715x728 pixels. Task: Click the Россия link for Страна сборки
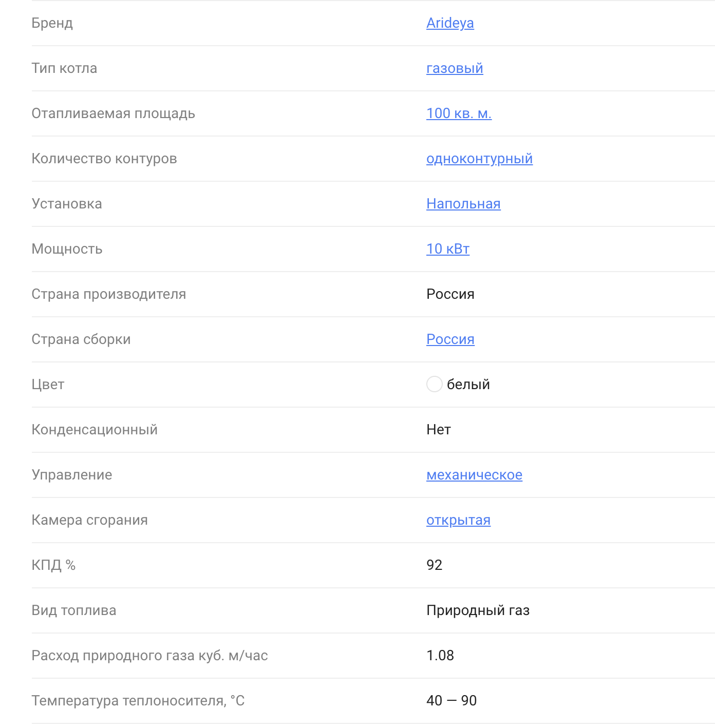(450, 339)
